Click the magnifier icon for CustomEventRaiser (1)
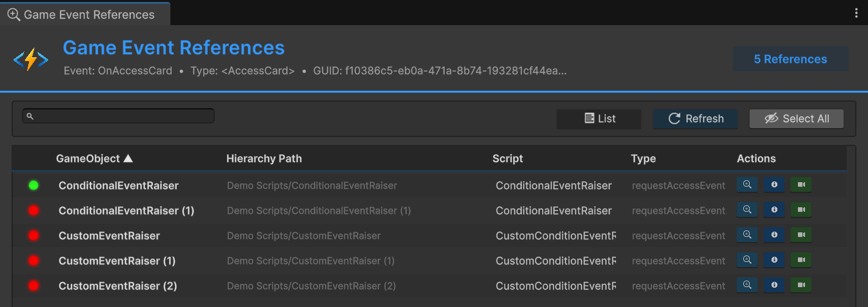Image resolution: width=868 pixels, height=307 pixels. (x=747, y=261)
